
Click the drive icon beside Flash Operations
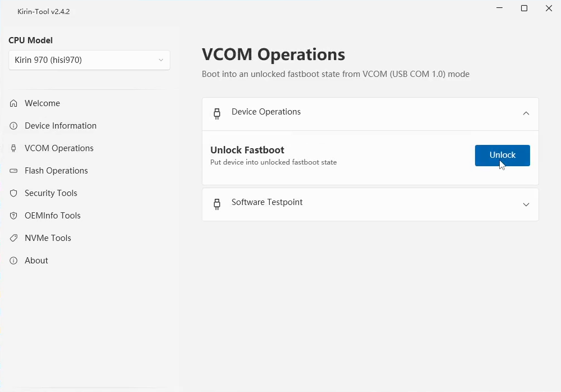click(13, 171)
